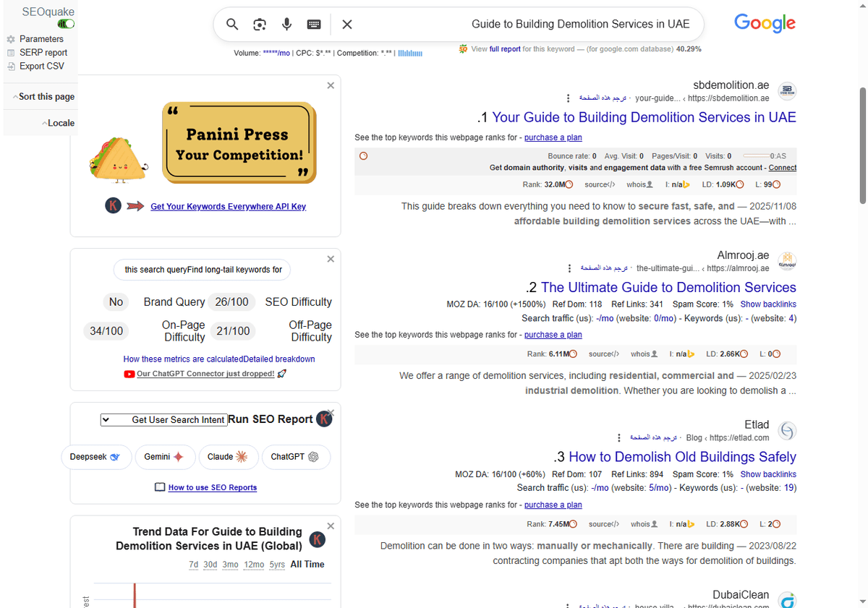Image resolution: width=868 pixels, height=608 pixels.
Task: Open SEOquake Parameters via the gear icon
Action: pyautogui.click(x=12, y=39)
